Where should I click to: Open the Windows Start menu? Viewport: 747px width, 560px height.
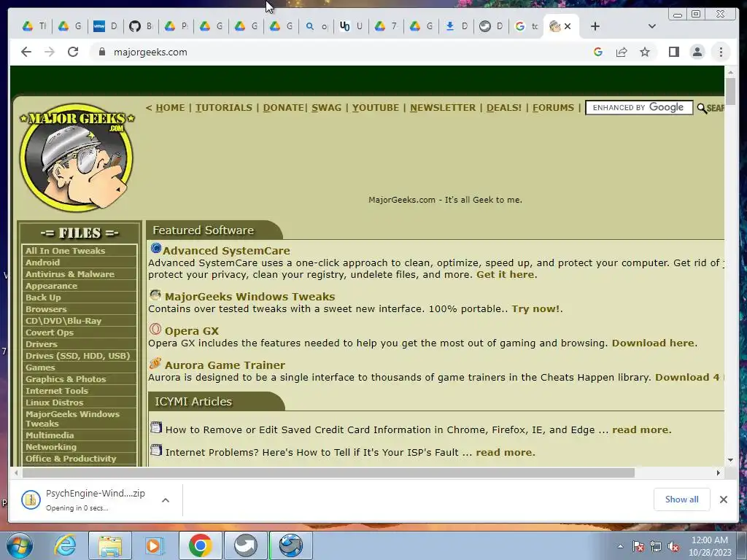(x=19, y=545)
